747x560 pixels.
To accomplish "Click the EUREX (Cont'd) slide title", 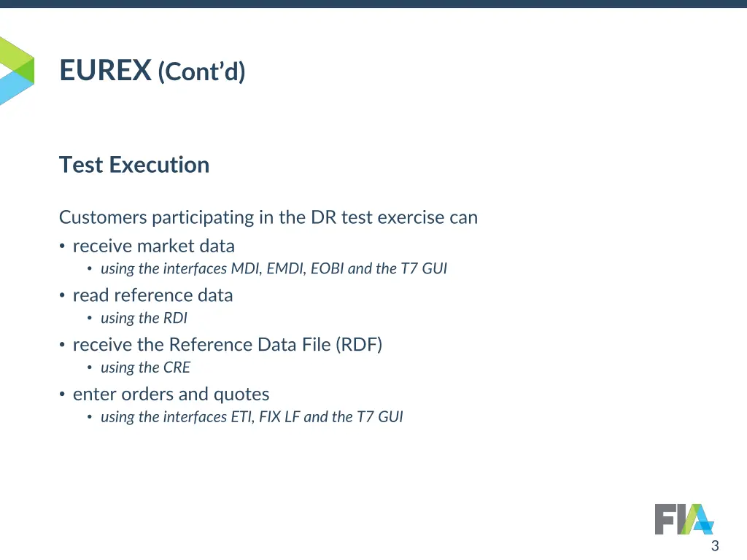I will click(x=152, y=71).
